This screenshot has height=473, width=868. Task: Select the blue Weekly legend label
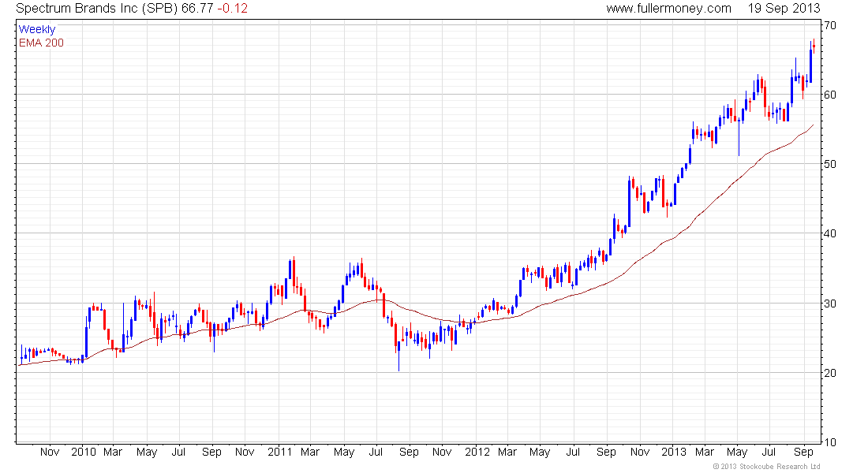point(37,29)
